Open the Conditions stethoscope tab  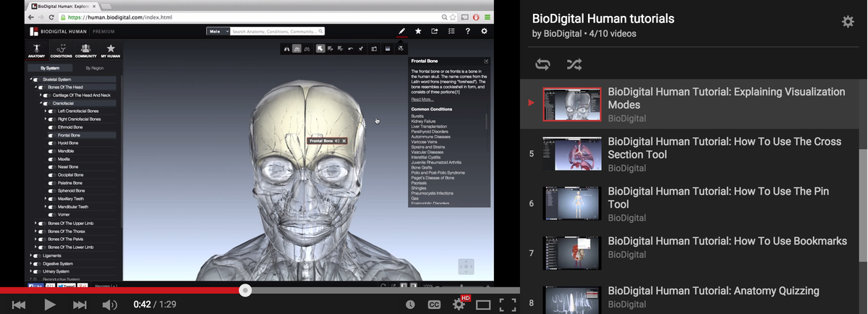click(x=61, y=51)
